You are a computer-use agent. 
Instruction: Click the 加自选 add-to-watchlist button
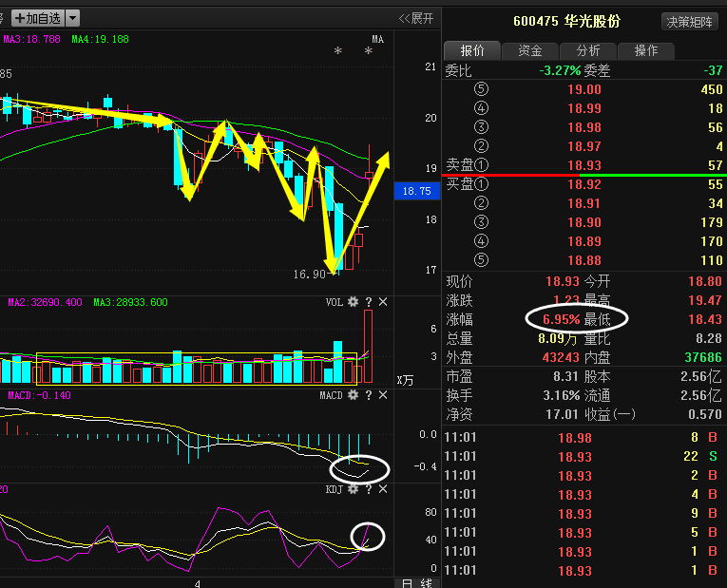pos(38,19)
